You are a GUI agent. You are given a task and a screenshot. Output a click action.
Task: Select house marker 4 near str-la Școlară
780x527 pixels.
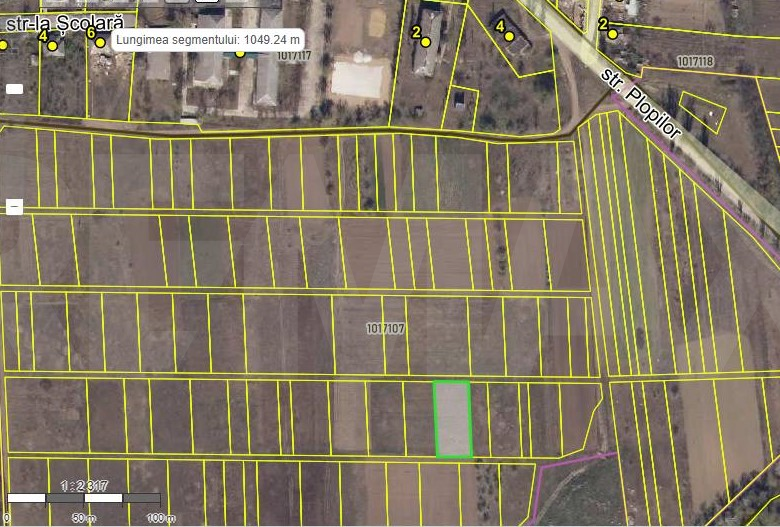pos(52,45)
